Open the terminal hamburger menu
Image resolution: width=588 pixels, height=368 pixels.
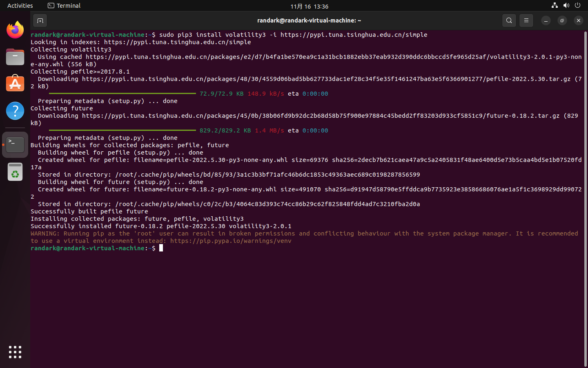(x=526, y=20)
